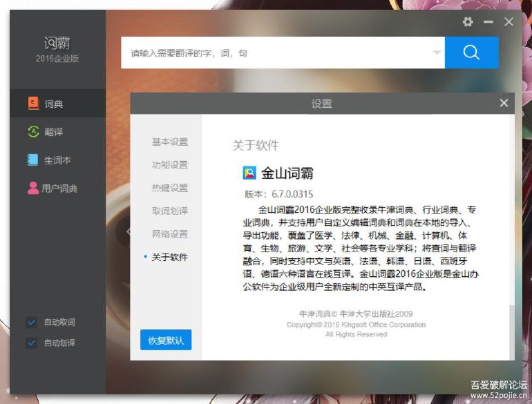Expand the search history dropdown arrow
The width and height of the screenshot is (532, 404).
436,53
